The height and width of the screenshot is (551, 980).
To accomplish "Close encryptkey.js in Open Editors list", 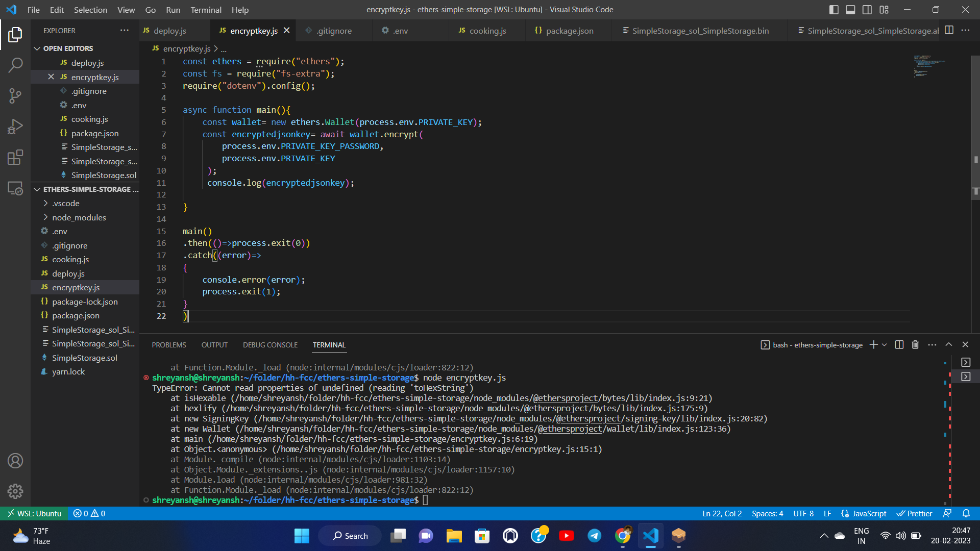I will [x=51, y=77].
